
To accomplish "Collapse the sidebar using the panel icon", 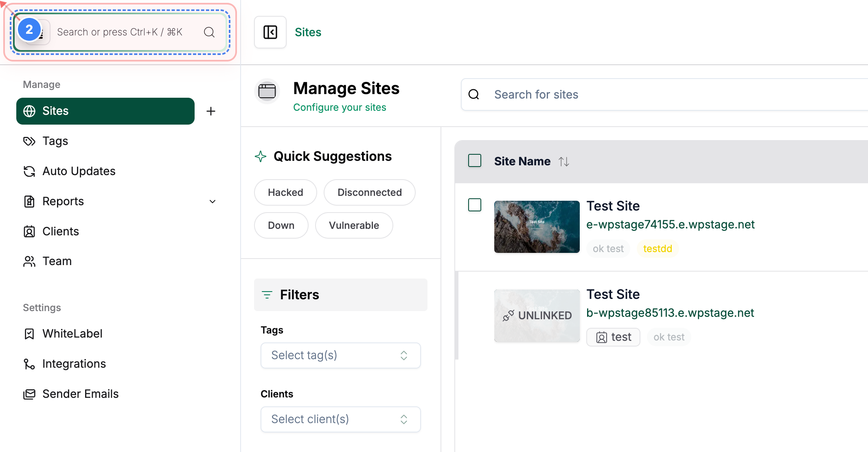I will [270, 32].
